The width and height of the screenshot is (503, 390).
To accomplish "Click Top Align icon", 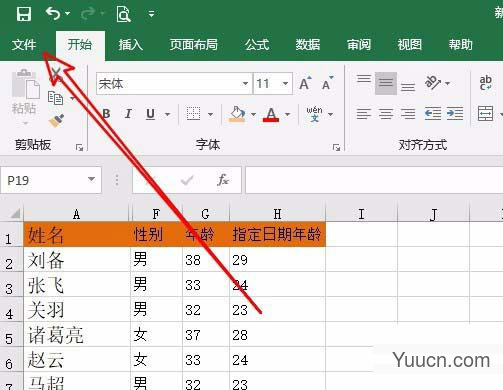I will (x=364, y=79).
